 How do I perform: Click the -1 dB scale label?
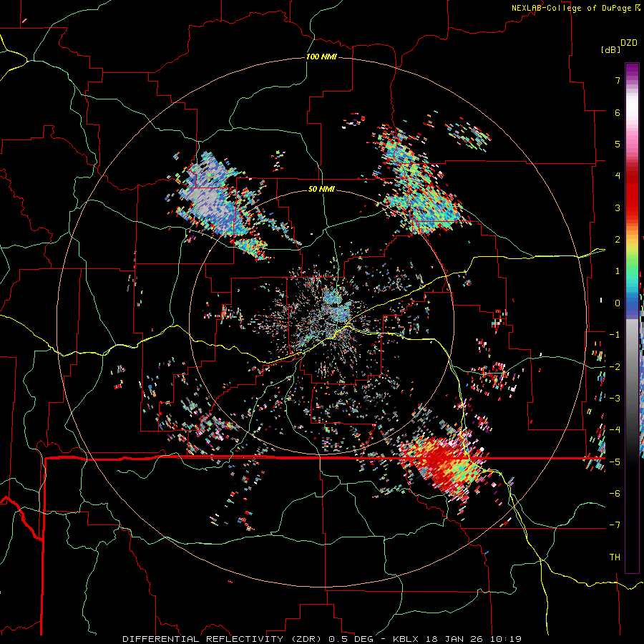615,335
